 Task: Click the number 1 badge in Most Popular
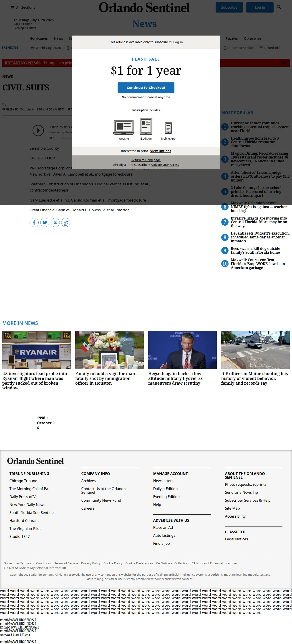(x=225, y=127)
